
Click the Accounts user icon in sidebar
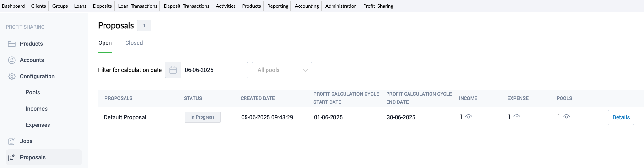(12, 60)
